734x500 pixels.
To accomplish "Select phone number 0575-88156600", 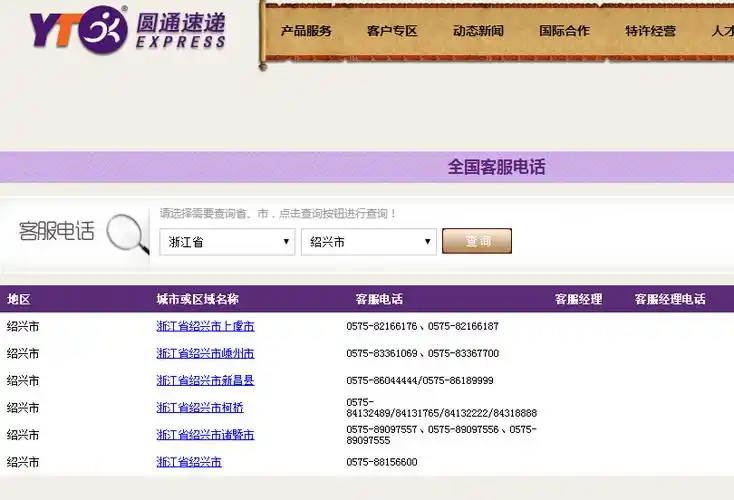I will click(x=382, y=462).
